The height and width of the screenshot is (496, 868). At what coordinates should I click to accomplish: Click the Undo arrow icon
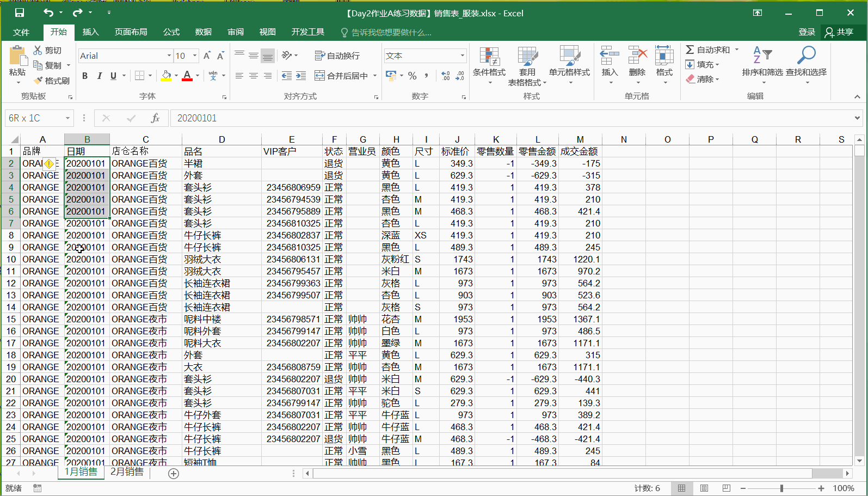point(48,13)
